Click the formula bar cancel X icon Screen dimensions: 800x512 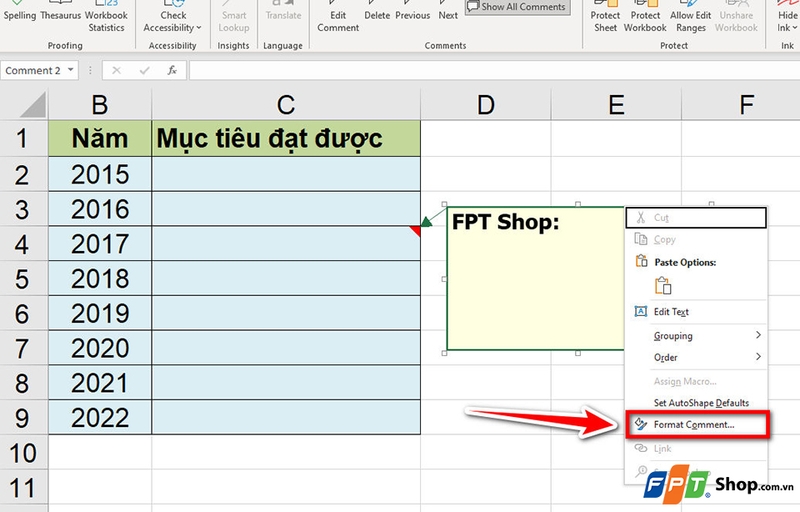tap(116, 70)
